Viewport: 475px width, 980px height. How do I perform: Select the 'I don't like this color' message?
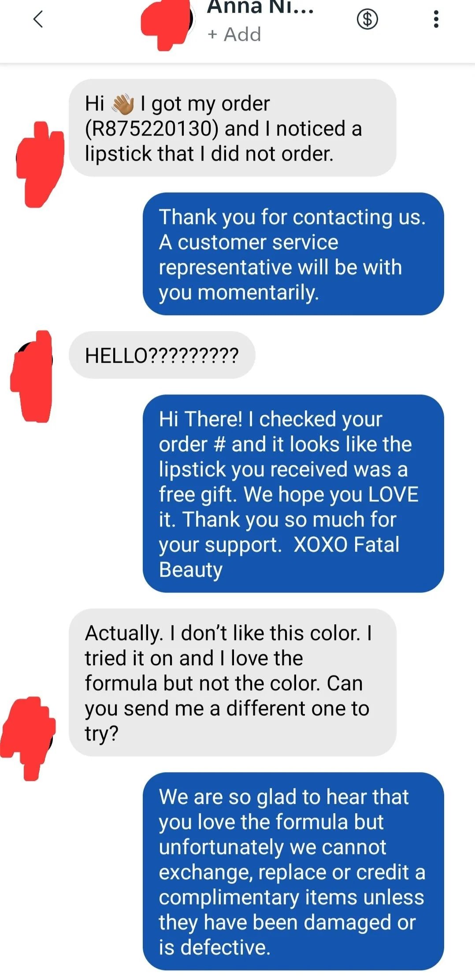pos(232,682)
